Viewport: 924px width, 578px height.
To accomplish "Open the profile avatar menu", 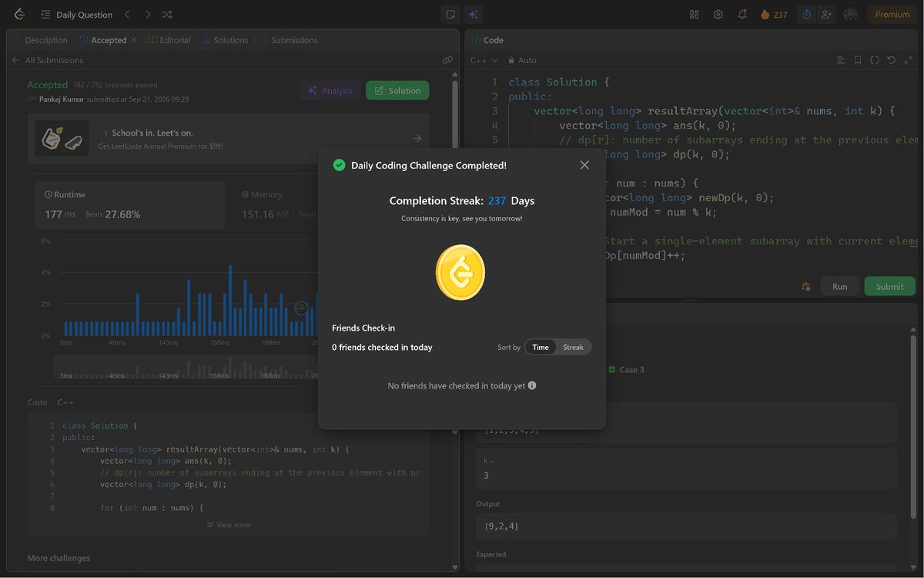I will (x=851, y=15).
